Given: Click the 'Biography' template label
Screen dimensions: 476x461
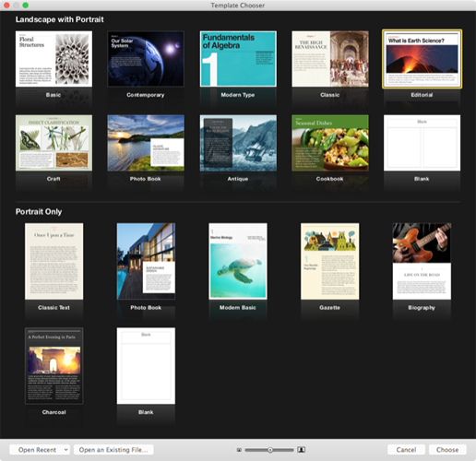Looking at the screenshot, I should 422,308.
